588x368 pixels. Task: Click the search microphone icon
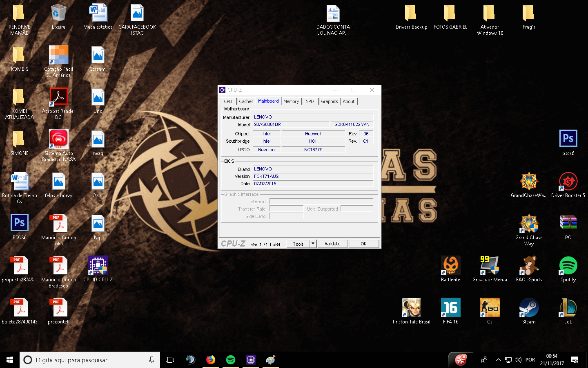151,360
